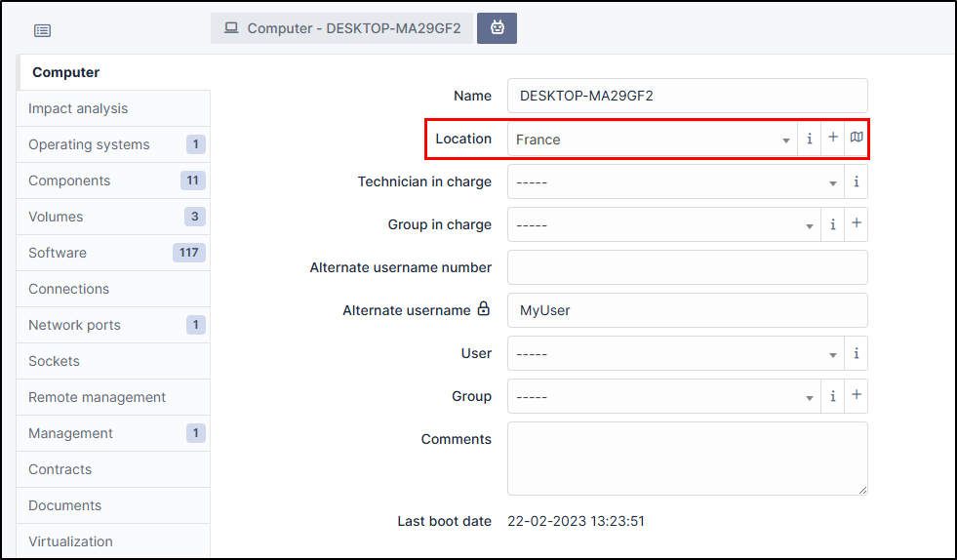The height and width of the screenshot is (560, 957).
Task: Open the Software tab
Action: click(x=58, y=253)
